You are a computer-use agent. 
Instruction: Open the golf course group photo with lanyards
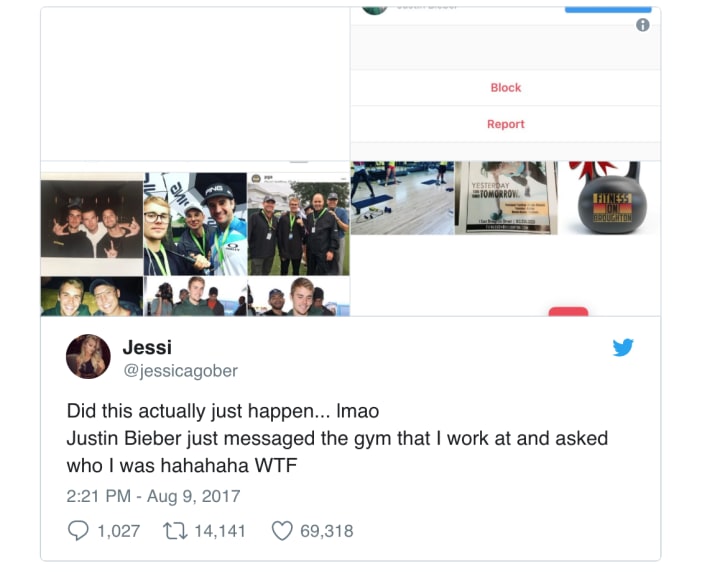tap(298, 224)
